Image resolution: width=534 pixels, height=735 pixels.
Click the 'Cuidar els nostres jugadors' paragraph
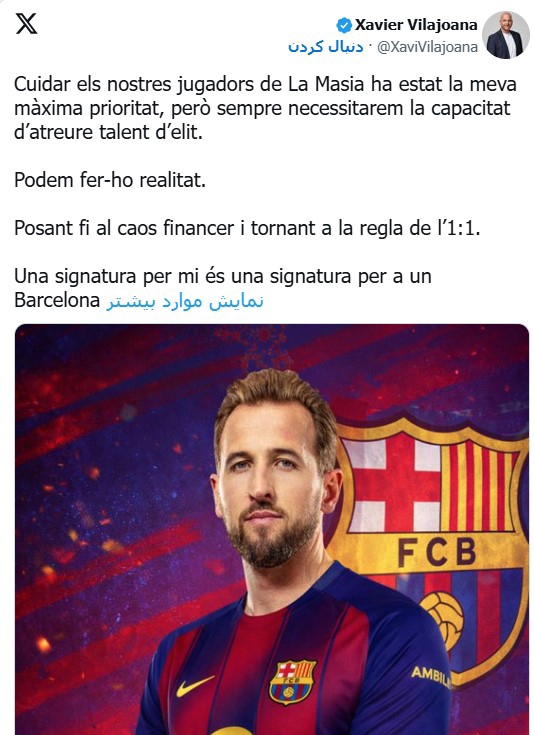coord(265,108)
